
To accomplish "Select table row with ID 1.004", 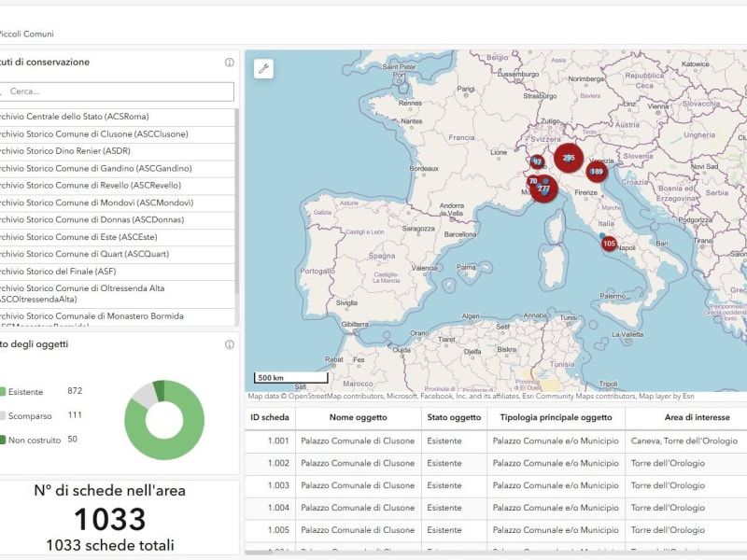I will point(496,508).
